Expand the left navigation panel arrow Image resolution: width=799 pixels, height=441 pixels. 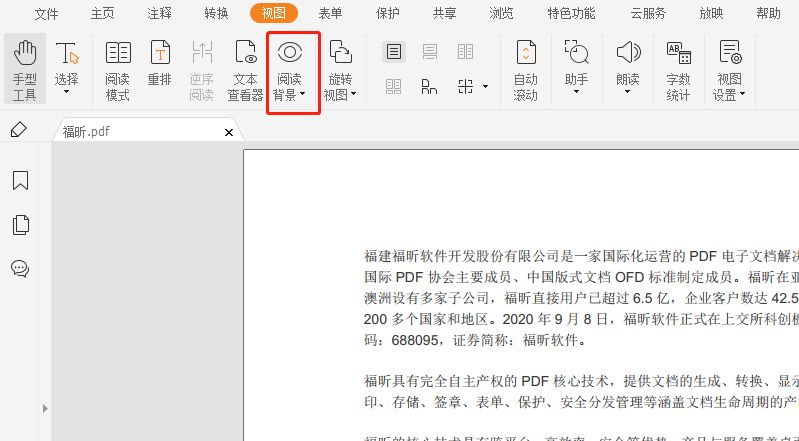pyautogui.click(x=45, y=408)
